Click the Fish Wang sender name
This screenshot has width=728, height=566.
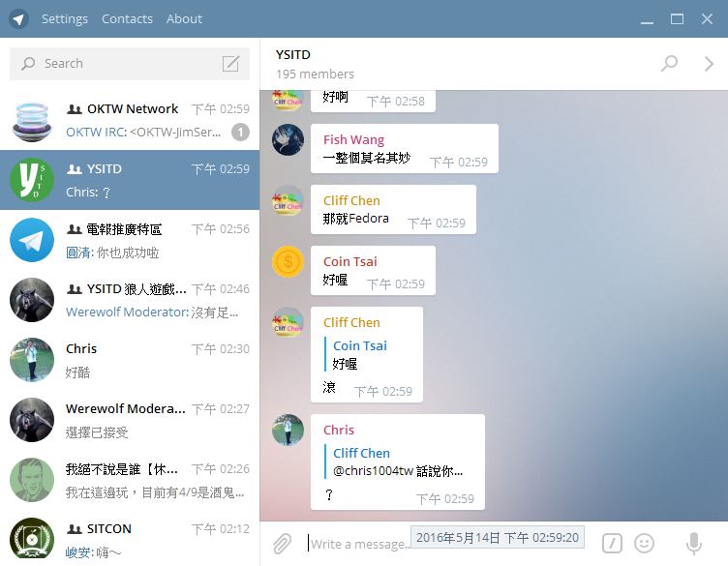tap(353, 139)
